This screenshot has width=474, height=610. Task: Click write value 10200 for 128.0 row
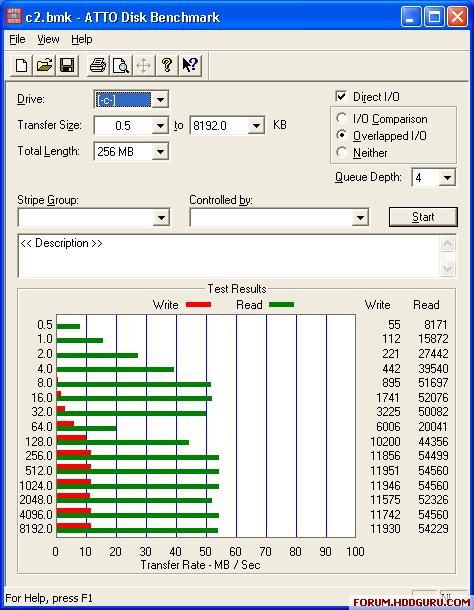(x=385, y=442)
